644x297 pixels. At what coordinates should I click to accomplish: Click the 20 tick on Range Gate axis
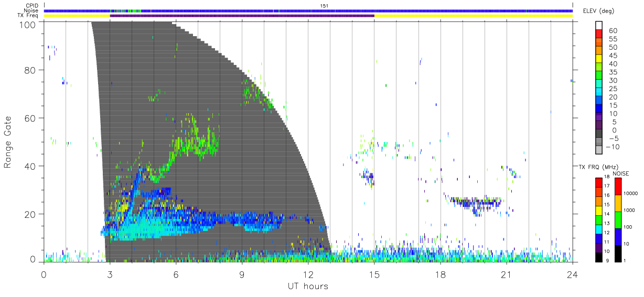[30, 214]
